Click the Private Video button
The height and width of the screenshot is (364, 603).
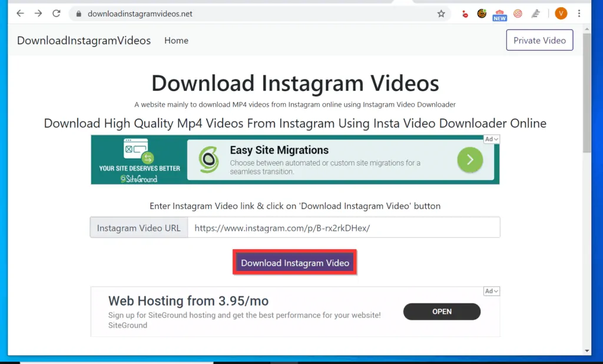coord(539,40)
